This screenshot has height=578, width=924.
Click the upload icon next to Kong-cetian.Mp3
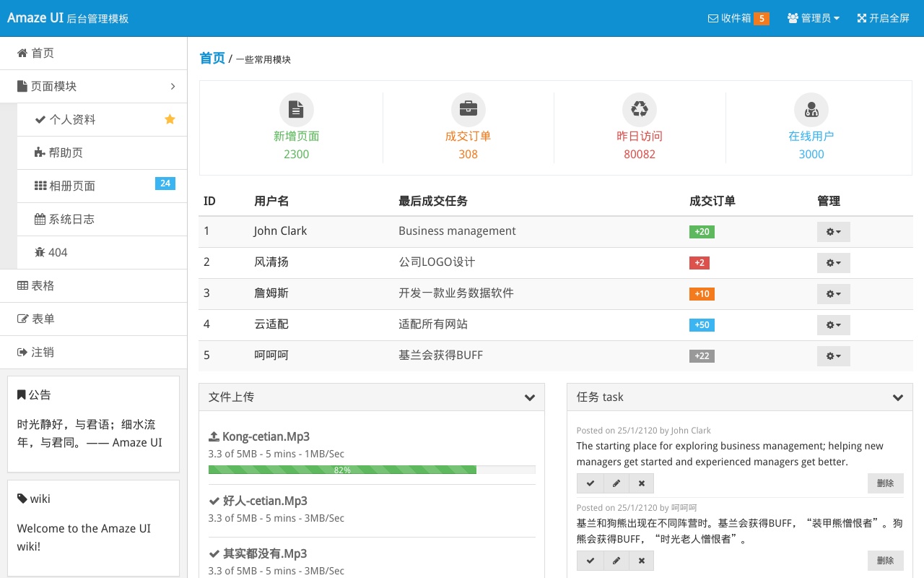coord(214,436)
